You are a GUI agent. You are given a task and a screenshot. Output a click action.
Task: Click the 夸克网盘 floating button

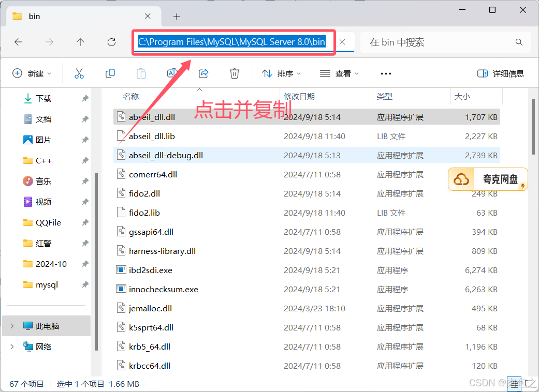pos(488,179)
